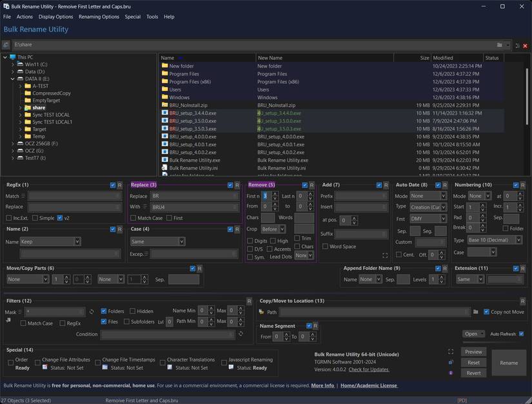Screen dimensions: 532x404
Task: Enable the Match Case checkbox in Replace panel
Action: point(133,218)
